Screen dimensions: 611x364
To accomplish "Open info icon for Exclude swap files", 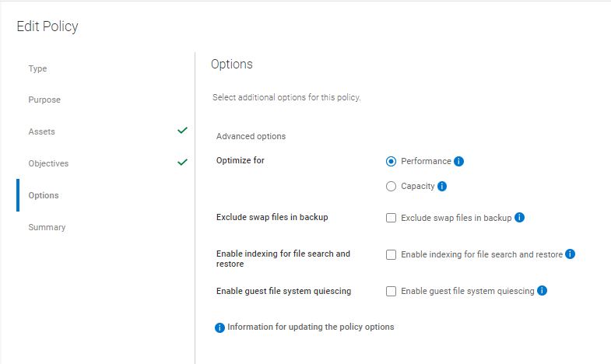I will coord(520,218).
